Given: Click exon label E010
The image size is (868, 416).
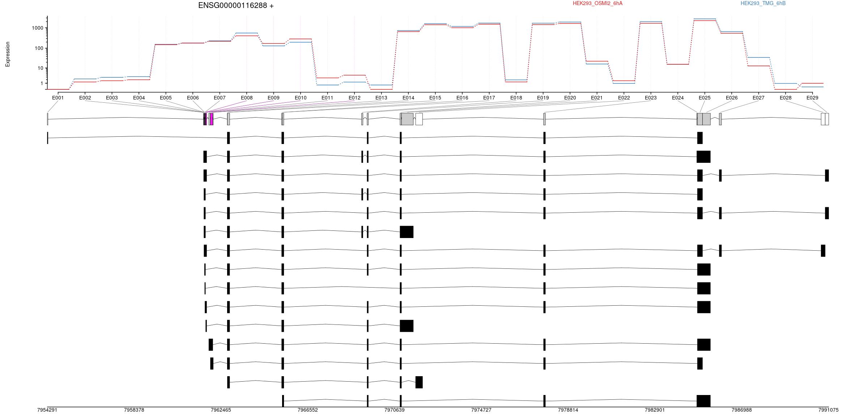Looking at the screenshot, I should 301,98.
